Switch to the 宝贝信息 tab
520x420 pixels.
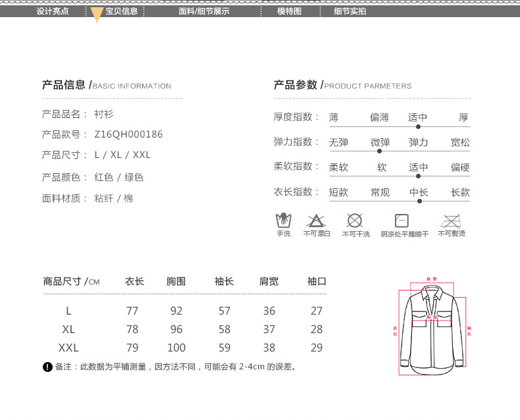point(121,11)
